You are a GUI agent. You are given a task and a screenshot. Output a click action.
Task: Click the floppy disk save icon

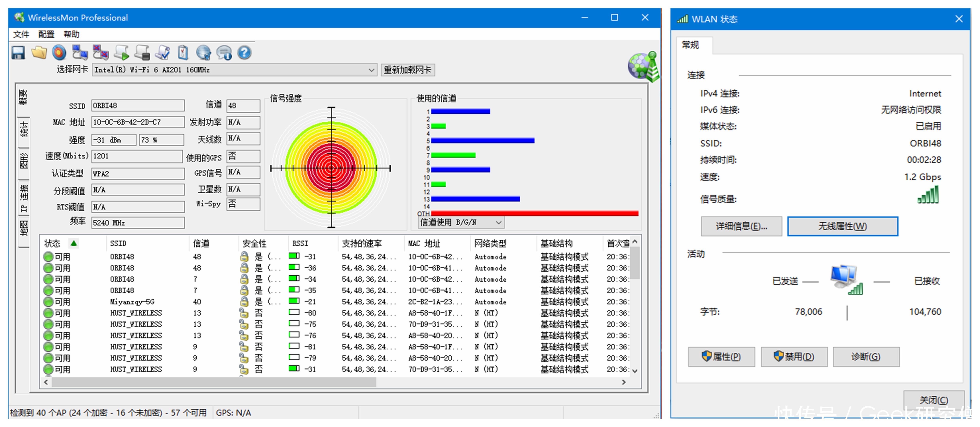[18, 53]
